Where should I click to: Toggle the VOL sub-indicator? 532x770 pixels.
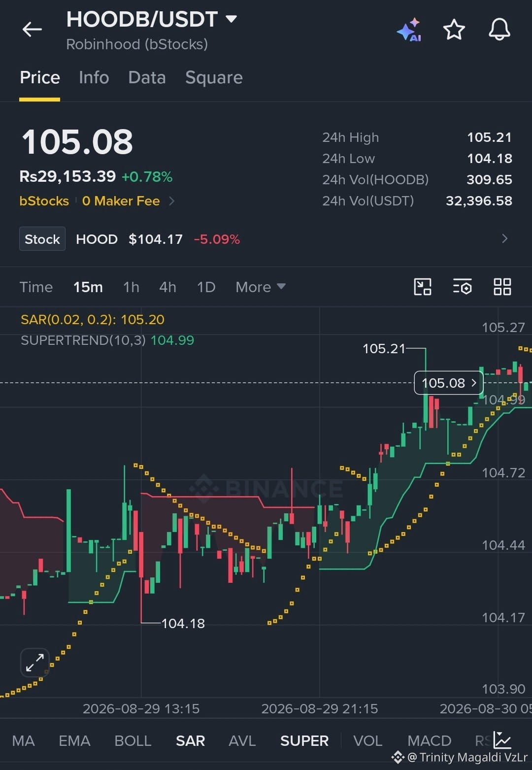point(367,740)
